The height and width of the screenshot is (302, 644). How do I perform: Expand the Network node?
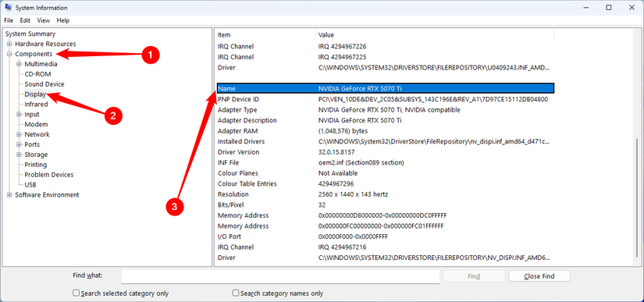(x=19, y=134)
